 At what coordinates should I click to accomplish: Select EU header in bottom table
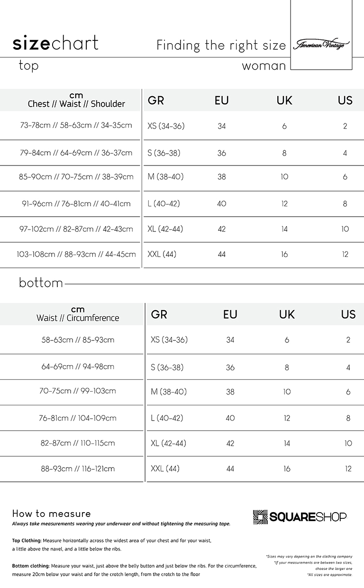(230, 314)
